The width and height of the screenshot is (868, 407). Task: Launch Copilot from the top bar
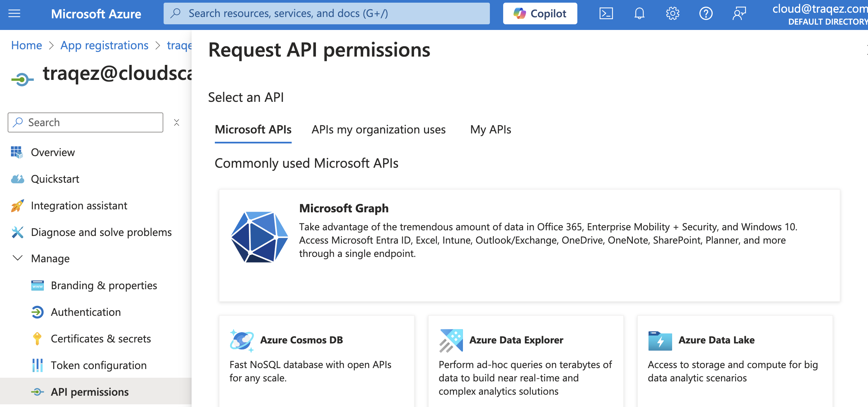(540, 14)
